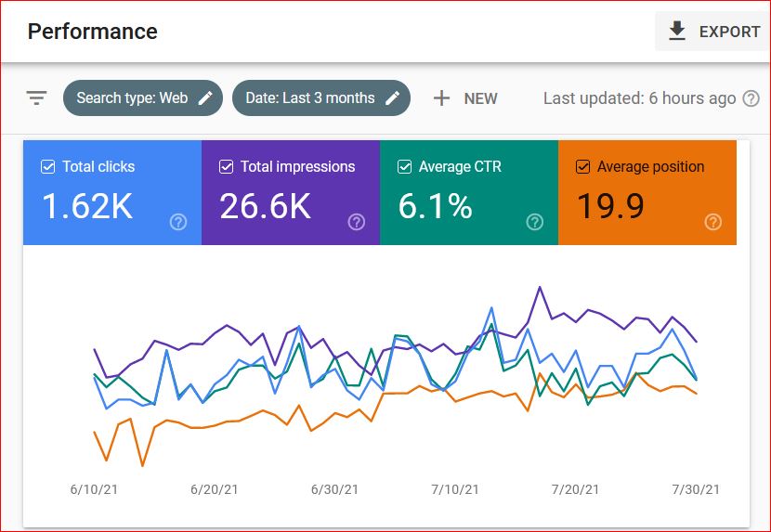
Task: Click the pencil icon on Date chip
Action: click(393, 97)
